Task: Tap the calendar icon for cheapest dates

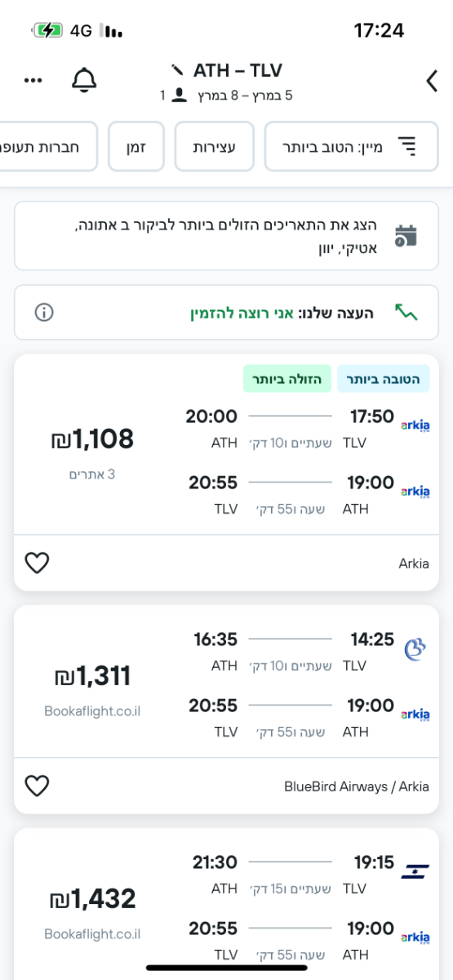Action: click(x=406, y=235)
